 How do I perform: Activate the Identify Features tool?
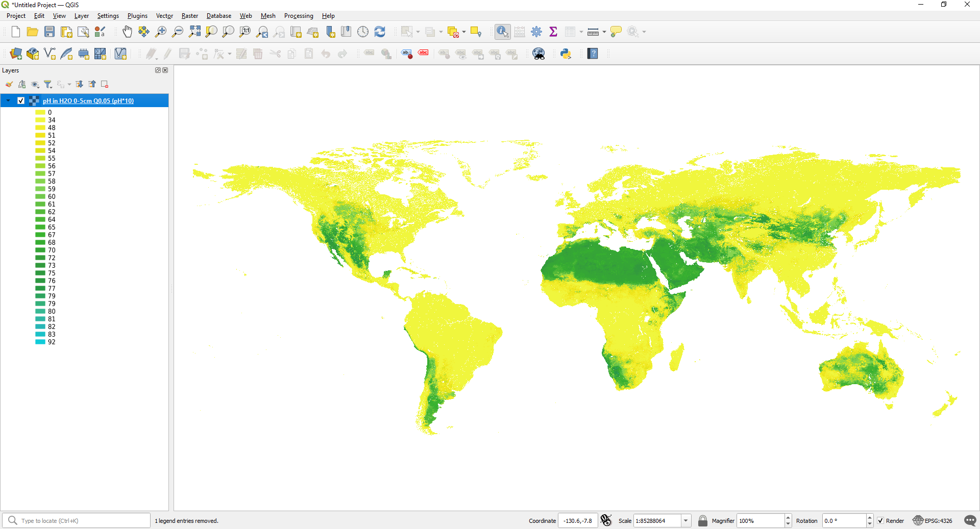coord(502,32)
